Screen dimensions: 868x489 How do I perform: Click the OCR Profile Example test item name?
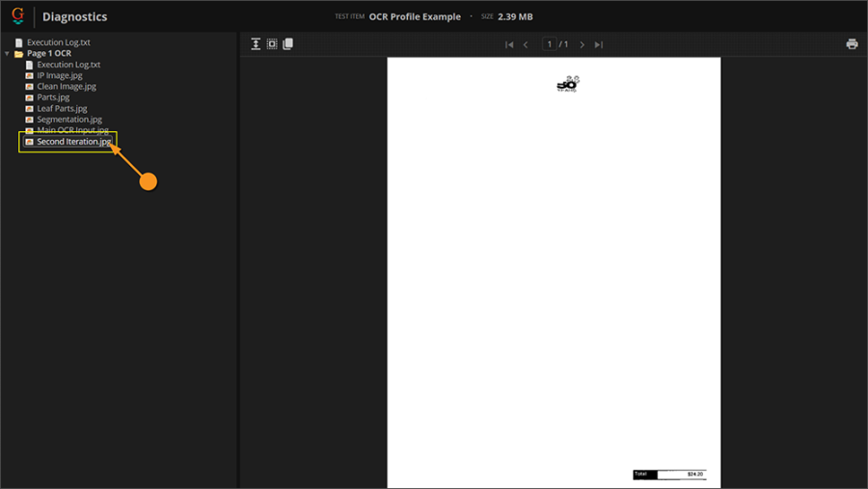click(x=415, y=16)
